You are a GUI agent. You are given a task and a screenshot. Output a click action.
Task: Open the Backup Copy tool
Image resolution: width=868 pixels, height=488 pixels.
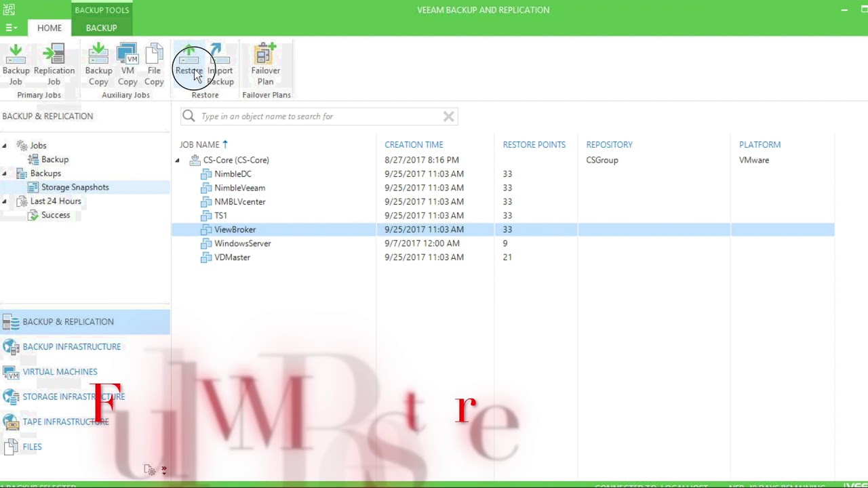(x=98, y=64)
